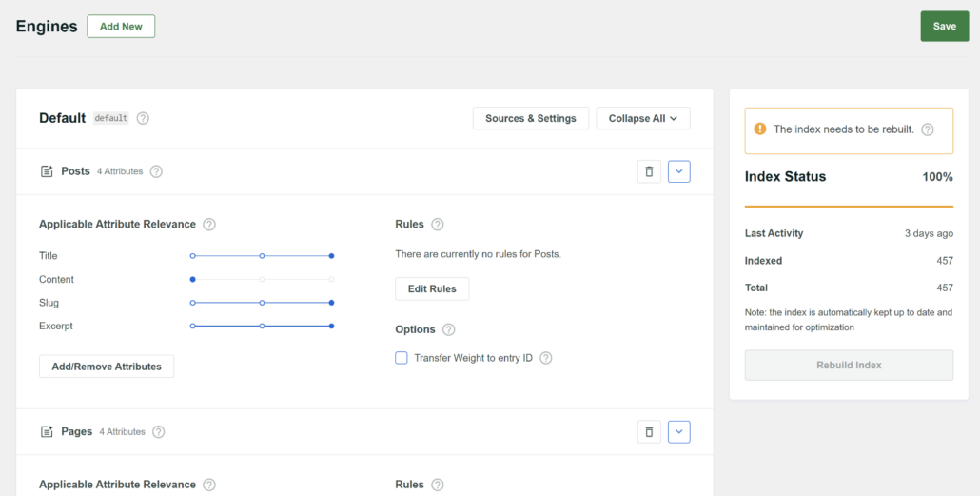Collapse the Posts section with chevron button
Screen dimensions: 980x496
click(x=679, y=171)
